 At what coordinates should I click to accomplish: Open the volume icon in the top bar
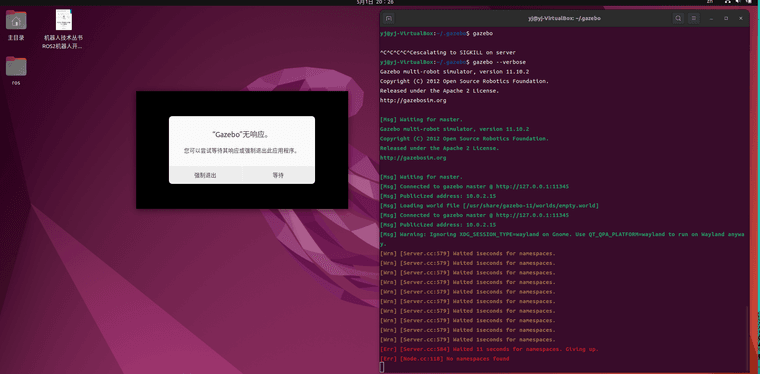[738, 2]
